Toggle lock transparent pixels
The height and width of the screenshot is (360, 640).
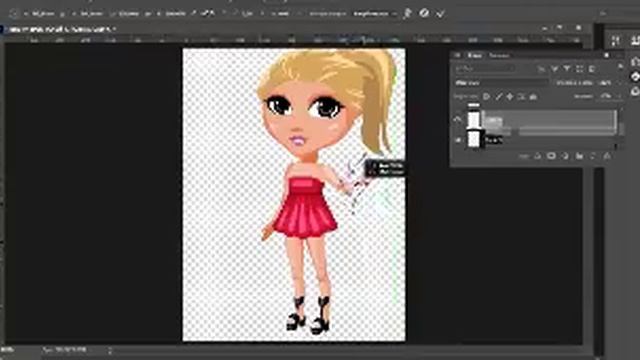tap(487, 97)
